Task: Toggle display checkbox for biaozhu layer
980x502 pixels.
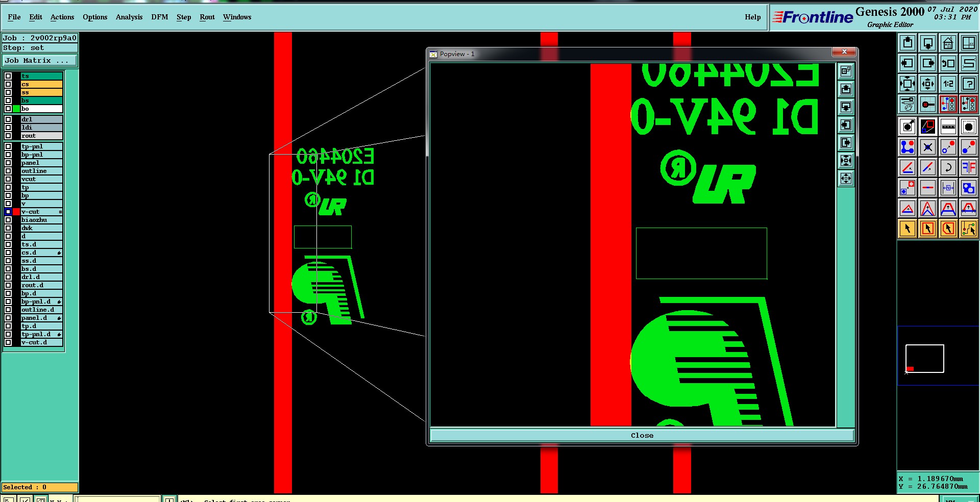Action: [8, 220]
